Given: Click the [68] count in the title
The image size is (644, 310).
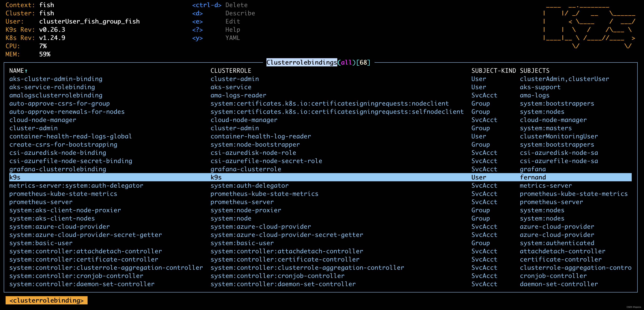Looking at the screenshot, I should click(x=363, y=62).
